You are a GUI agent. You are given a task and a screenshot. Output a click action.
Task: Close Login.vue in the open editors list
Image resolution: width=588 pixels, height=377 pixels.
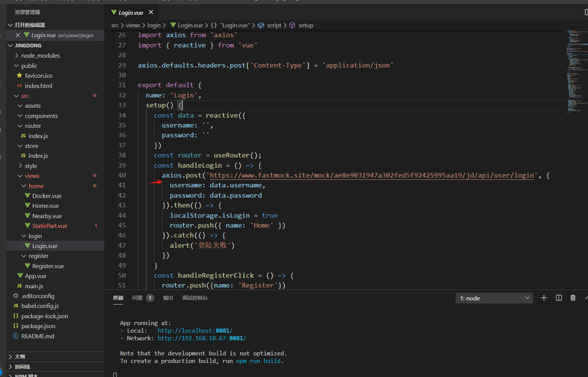tap(18, 35)
